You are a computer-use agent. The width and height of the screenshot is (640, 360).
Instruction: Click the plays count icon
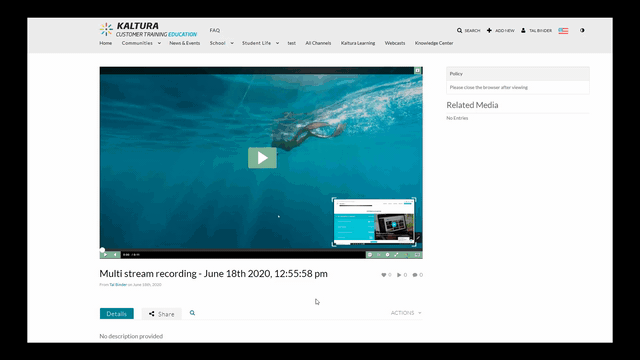point(399,275)
